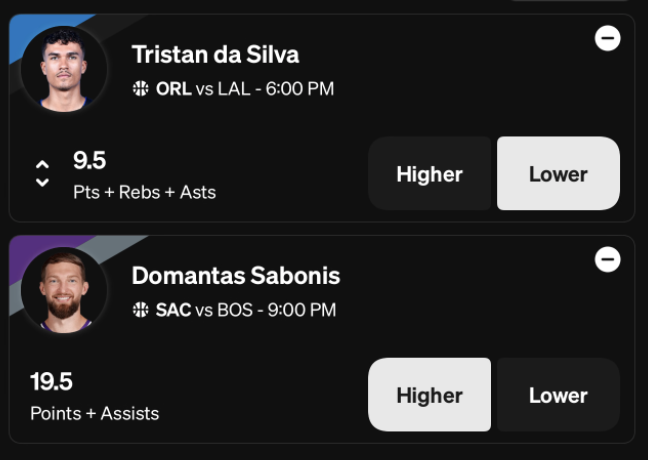648x460 pixels.
Task: Click Domantas Sabonis player name
Action: pos(236,276)
